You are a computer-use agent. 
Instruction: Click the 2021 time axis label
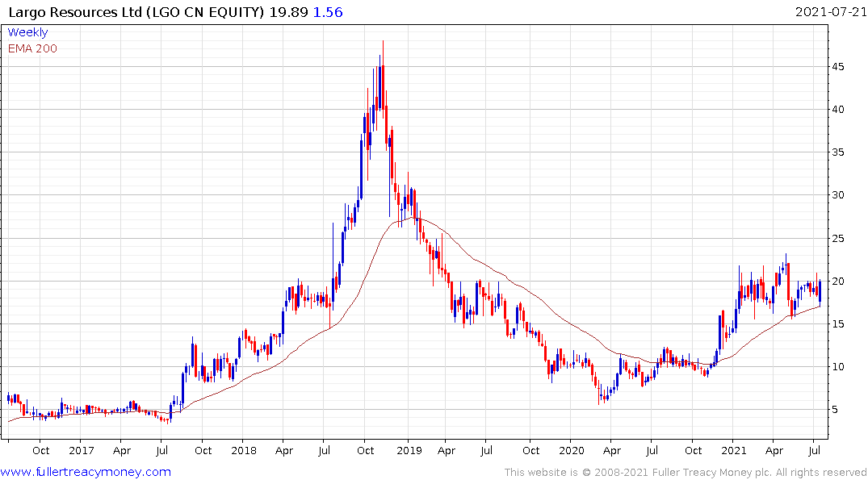733,450
